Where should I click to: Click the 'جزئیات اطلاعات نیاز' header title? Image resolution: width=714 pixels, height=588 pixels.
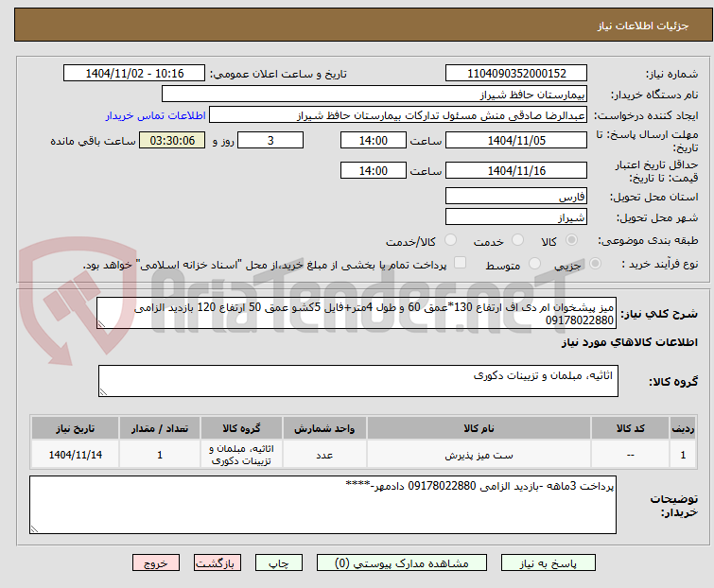643,26
